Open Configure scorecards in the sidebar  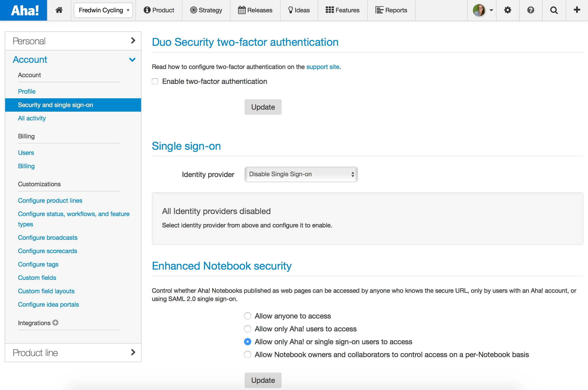[x=48, y=251]
